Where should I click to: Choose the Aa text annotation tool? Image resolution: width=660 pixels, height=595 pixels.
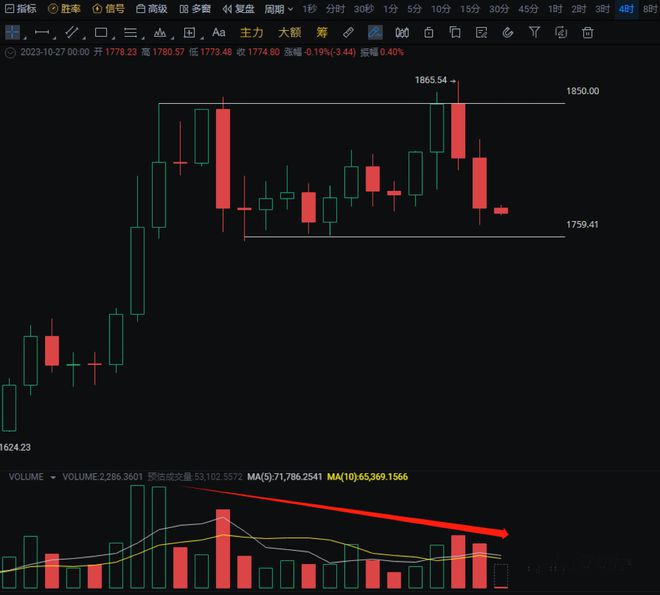pos(218,32)
